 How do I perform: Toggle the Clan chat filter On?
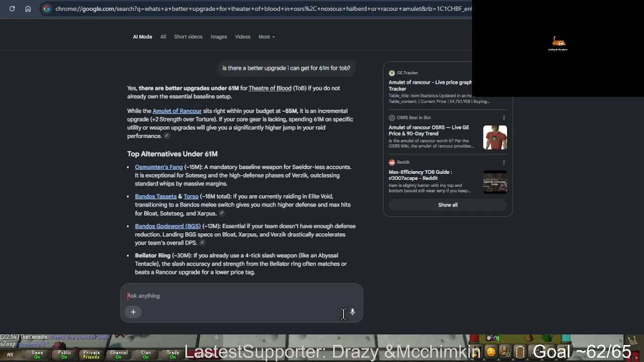[x=146, y=354]
